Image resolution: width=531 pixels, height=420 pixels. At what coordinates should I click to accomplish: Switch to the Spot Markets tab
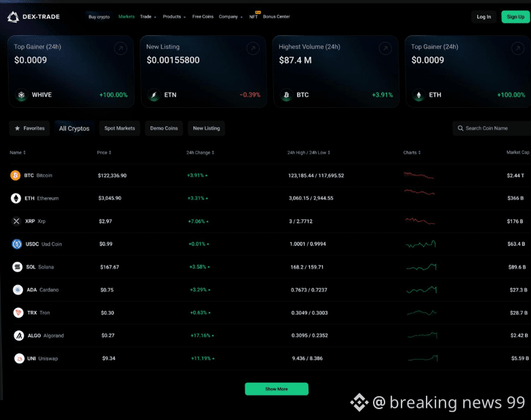(119, 128)
